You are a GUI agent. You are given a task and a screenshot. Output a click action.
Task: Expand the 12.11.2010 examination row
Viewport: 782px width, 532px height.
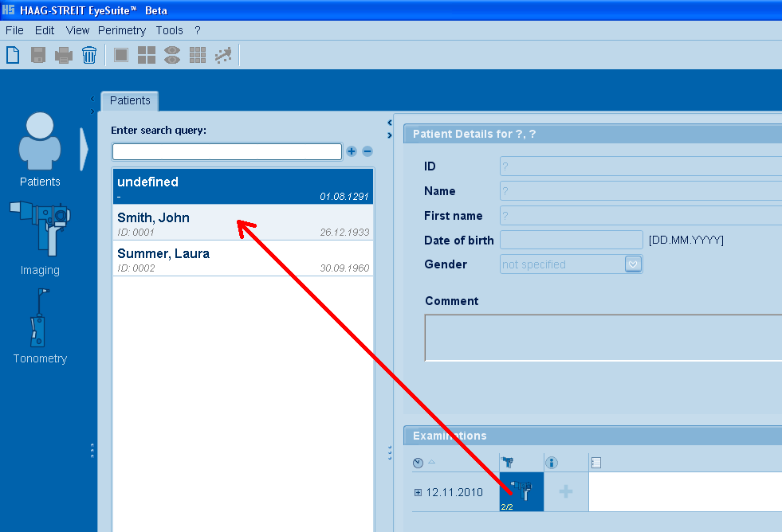point(418,492)
